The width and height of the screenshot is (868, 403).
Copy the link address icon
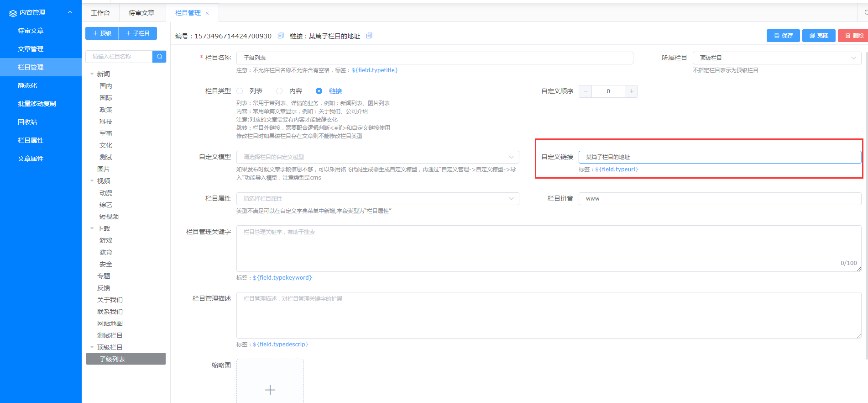tap(369, 36)
